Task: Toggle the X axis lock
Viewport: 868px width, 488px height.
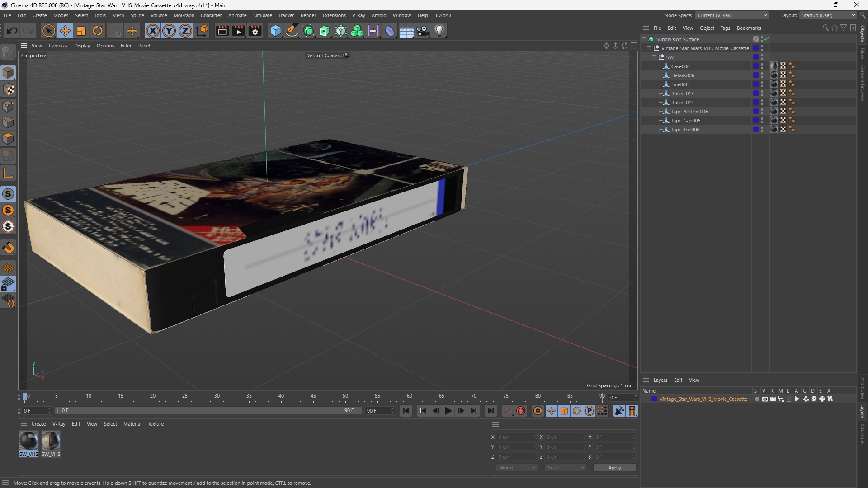Action: [x=153, y=31]
